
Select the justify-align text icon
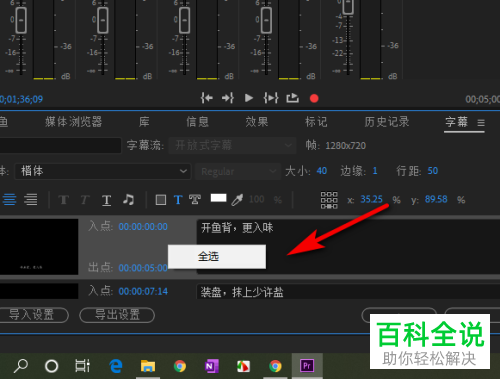click(x=9, y=199)
